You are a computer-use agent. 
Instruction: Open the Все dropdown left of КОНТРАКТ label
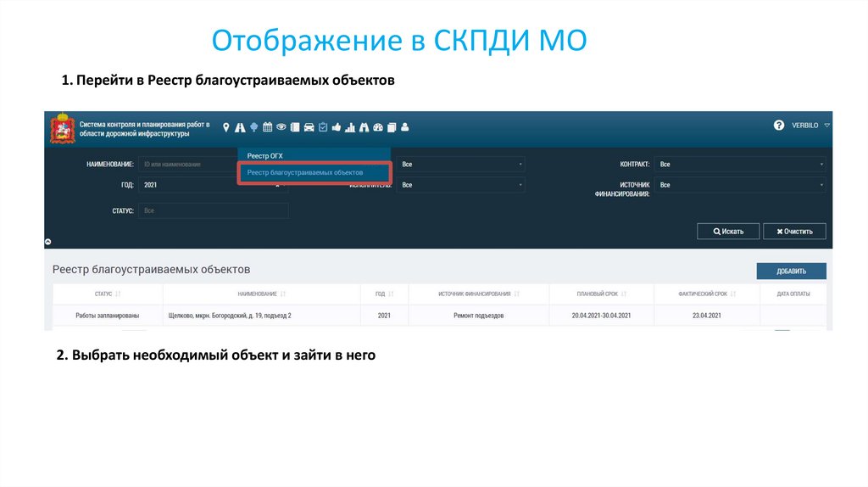coord(460,164)
